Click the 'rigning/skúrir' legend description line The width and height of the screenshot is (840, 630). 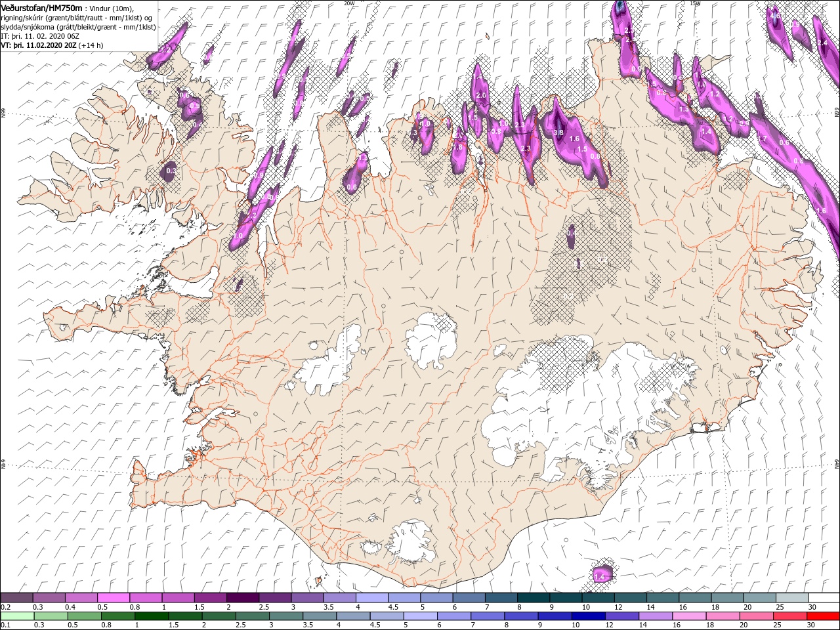pos(77,18)
